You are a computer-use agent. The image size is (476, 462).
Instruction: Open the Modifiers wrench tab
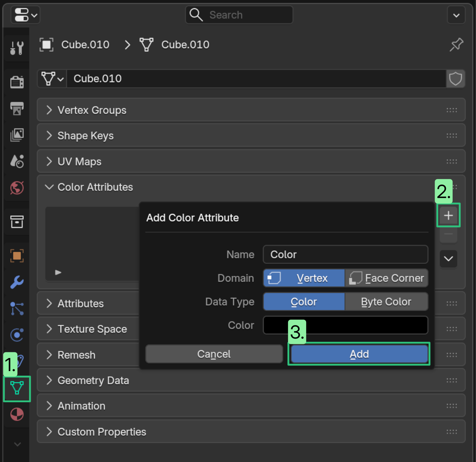click(17, 282)
